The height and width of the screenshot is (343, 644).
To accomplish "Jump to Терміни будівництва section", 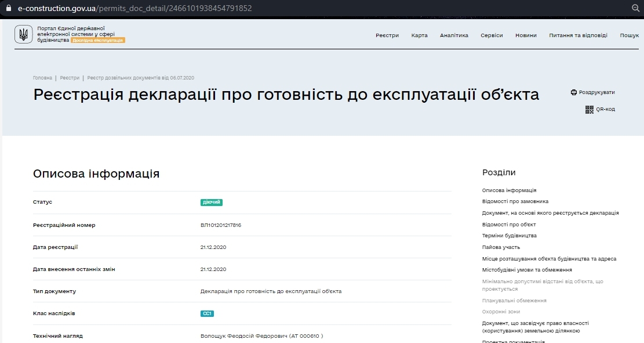I will pos(510,235).
